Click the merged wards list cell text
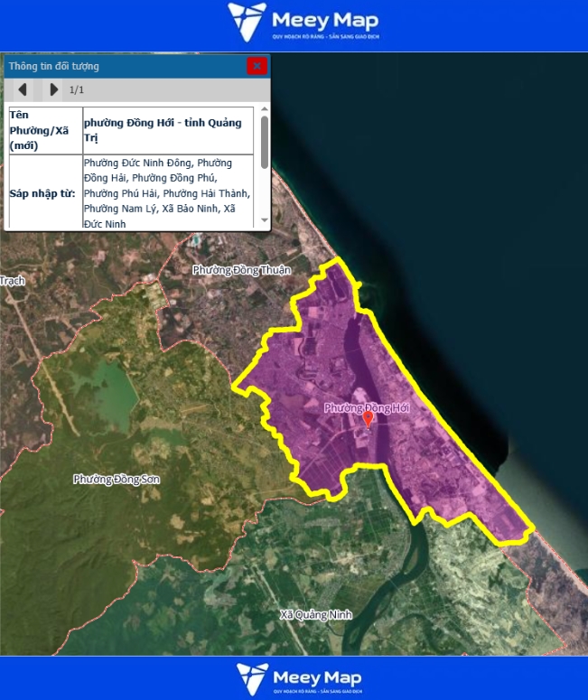 pyautogui.click(x=166, y=192)
